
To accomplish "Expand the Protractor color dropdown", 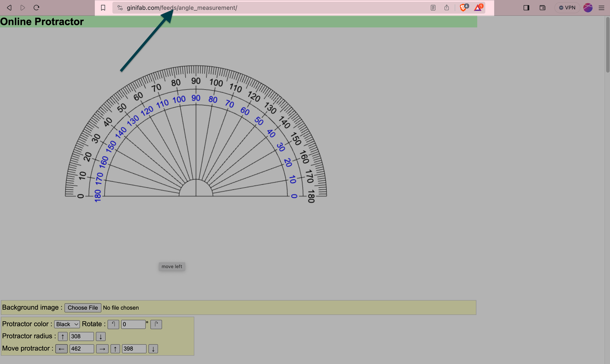I will click(67, 324).
